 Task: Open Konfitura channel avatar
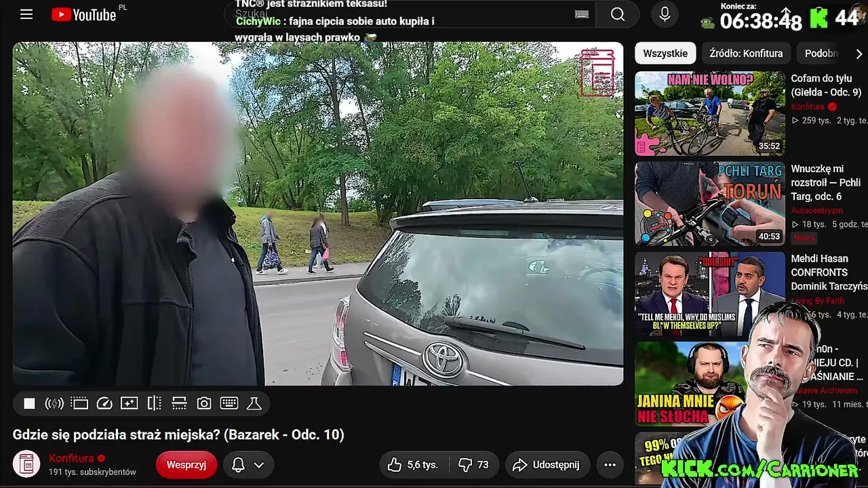pyautogui.click(x=26, y=464)
